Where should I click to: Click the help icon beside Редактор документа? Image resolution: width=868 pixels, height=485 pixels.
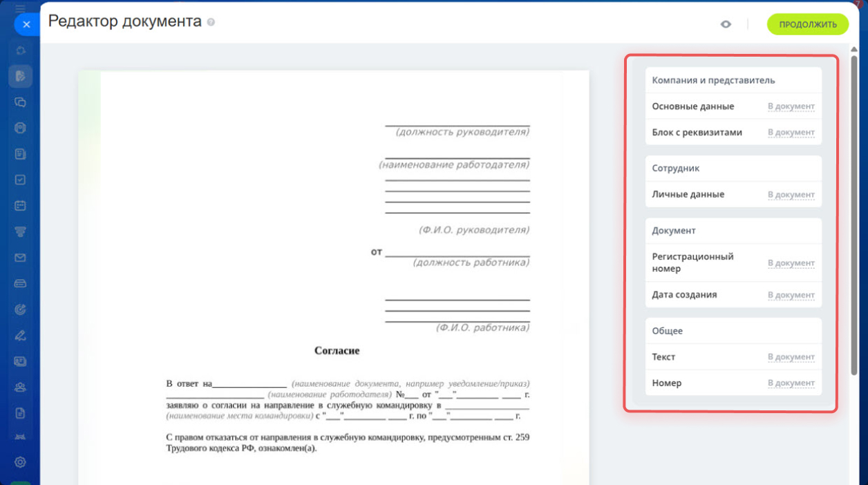(x=211, y=22)
